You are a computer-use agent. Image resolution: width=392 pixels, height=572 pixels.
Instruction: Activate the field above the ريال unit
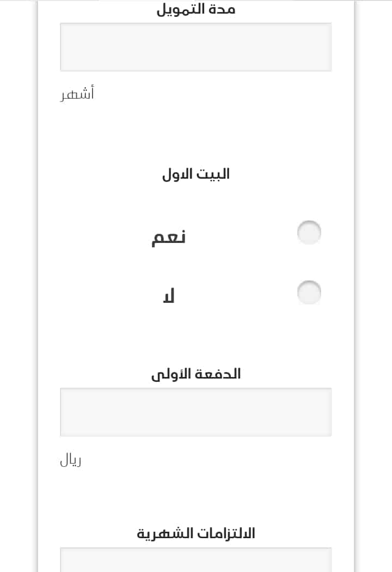pyautogui.click(x=196, y=412)
